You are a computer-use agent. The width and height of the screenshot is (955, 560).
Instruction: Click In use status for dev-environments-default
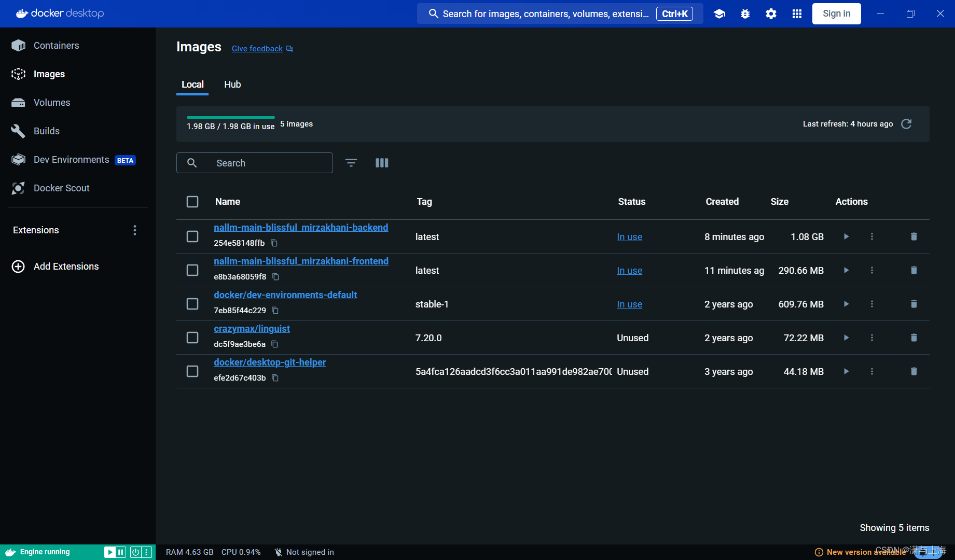[629, 304]
